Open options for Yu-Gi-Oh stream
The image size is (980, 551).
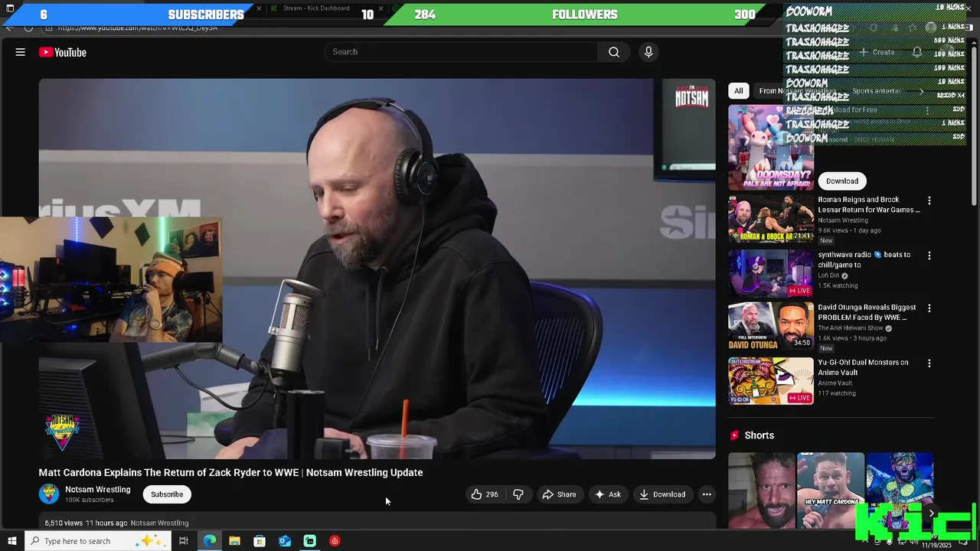[929, 364]
